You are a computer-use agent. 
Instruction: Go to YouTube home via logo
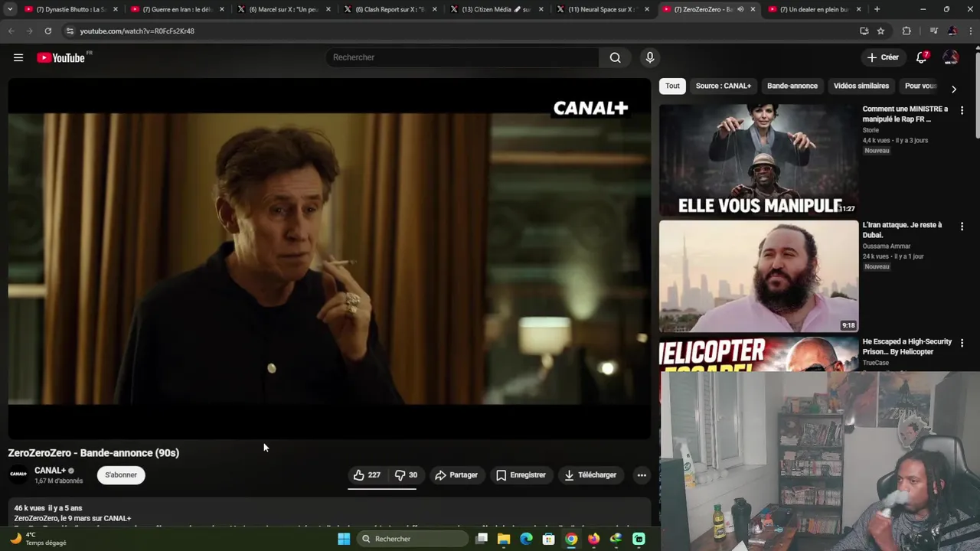[60, 57]
